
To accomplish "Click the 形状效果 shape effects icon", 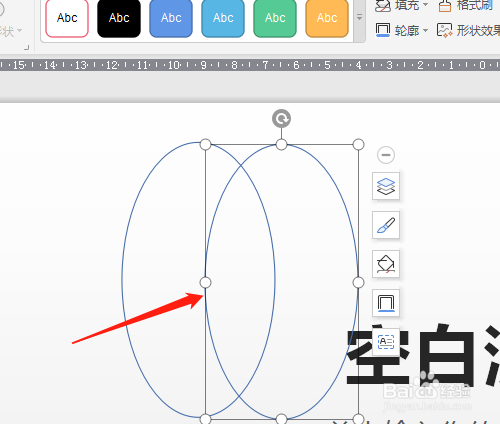I will (445, 31).
